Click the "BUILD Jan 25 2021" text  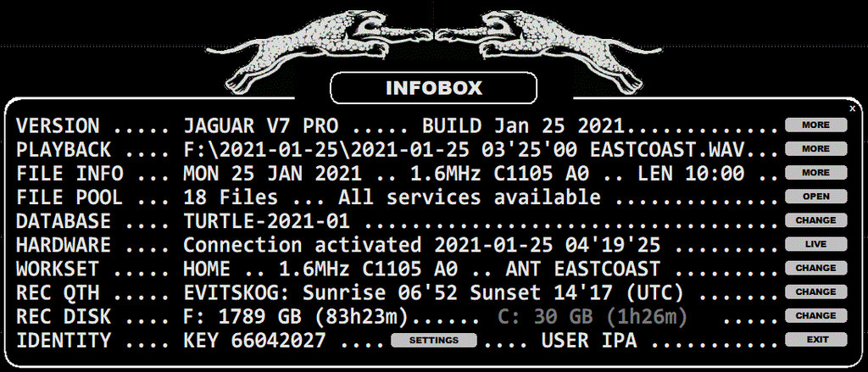tap(523, 127)
